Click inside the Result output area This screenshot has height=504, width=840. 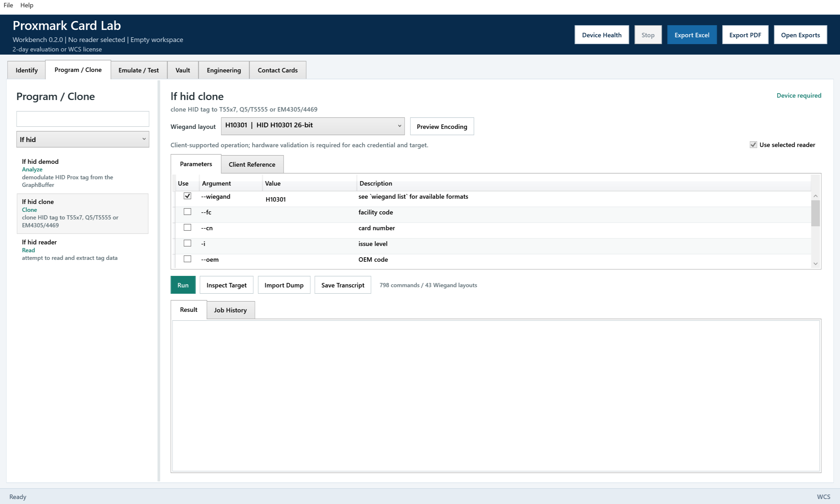496,396
